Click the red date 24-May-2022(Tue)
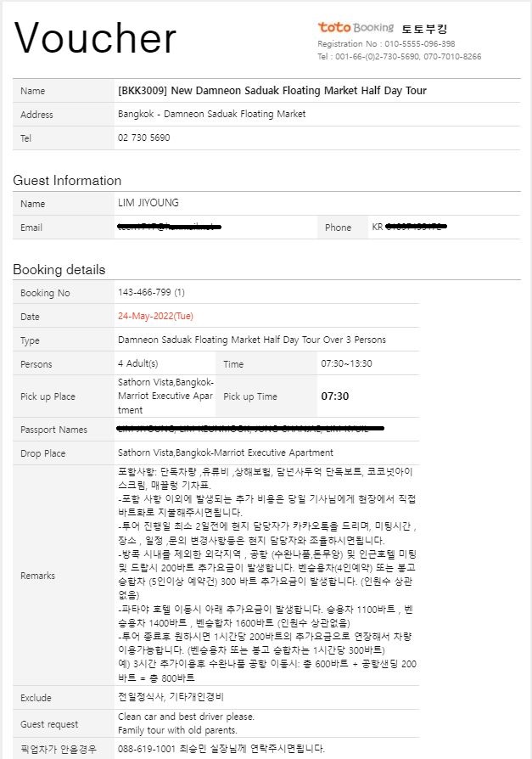The height and width of the screenshot is (759, 532). coord(156,316)
